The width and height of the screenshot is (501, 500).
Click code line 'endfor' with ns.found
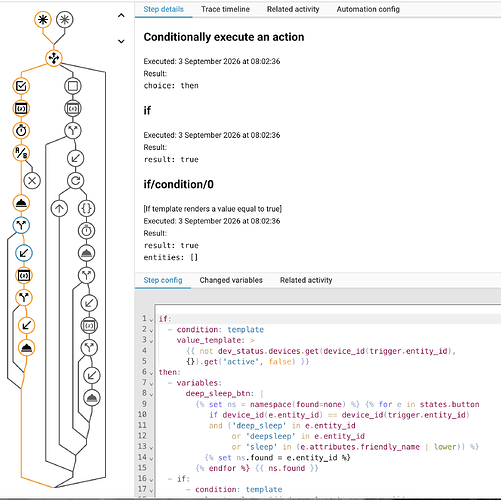tap(257, 468)
